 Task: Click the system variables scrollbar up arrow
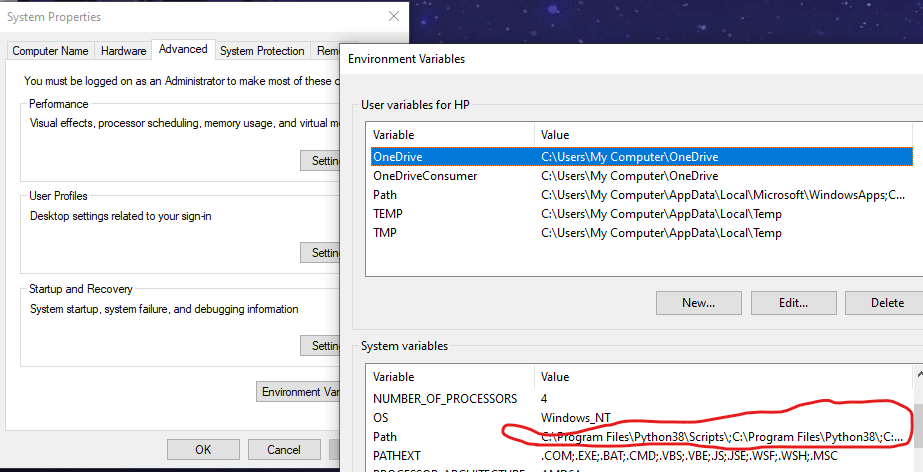pos(919,374)
